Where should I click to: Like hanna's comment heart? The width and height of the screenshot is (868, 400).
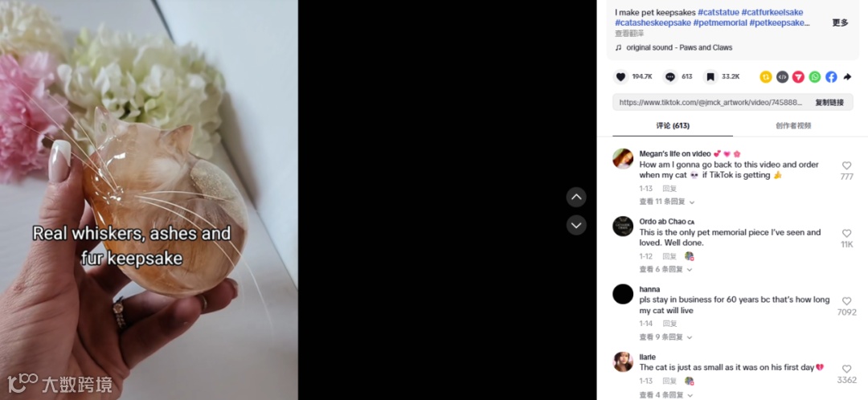point(846,301)
